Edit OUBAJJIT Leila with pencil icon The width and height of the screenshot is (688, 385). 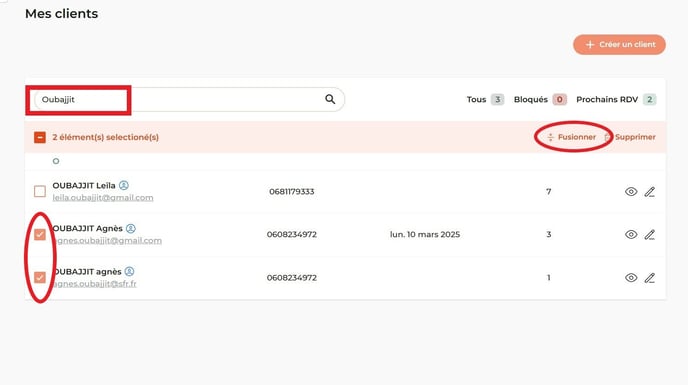point(650,192)
